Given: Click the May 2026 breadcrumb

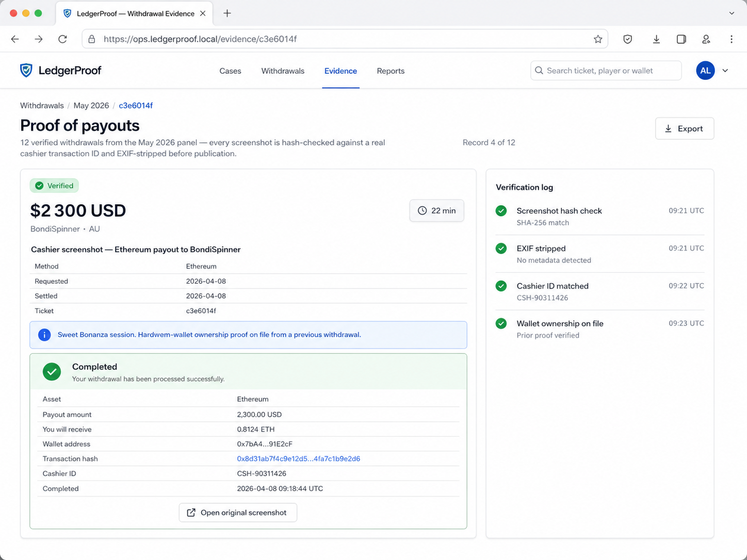Looking at the screenshot, I should tap(91, 106).
